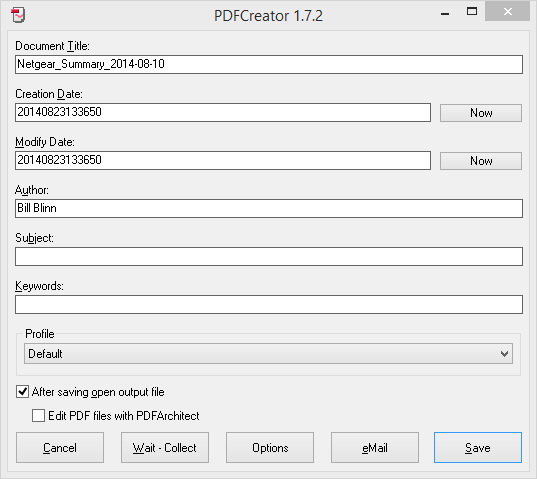Viewport: 537px width, 479px height.
Task: Click the Save button
Action: pyautogui.click(x=478, y=448)
